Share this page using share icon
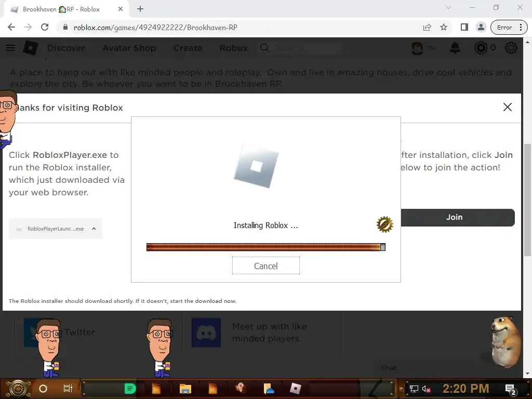 pos(427,28)
